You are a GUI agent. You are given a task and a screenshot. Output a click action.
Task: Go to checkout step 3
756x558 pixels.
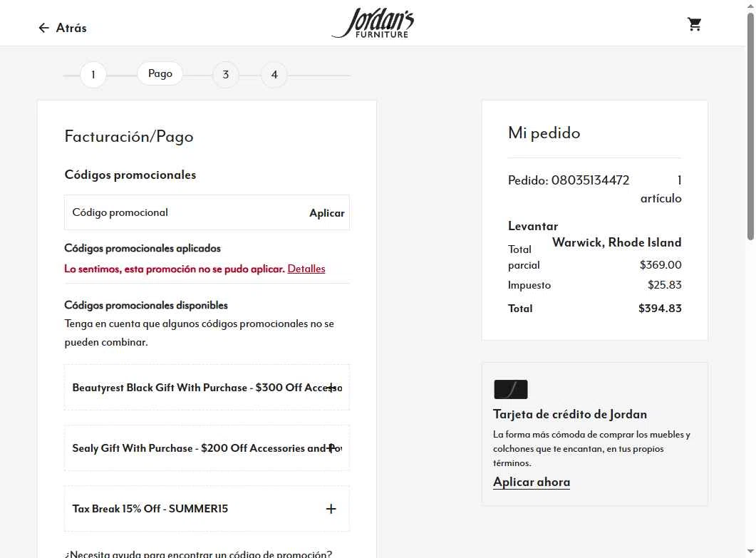click(x=226, y=75)
